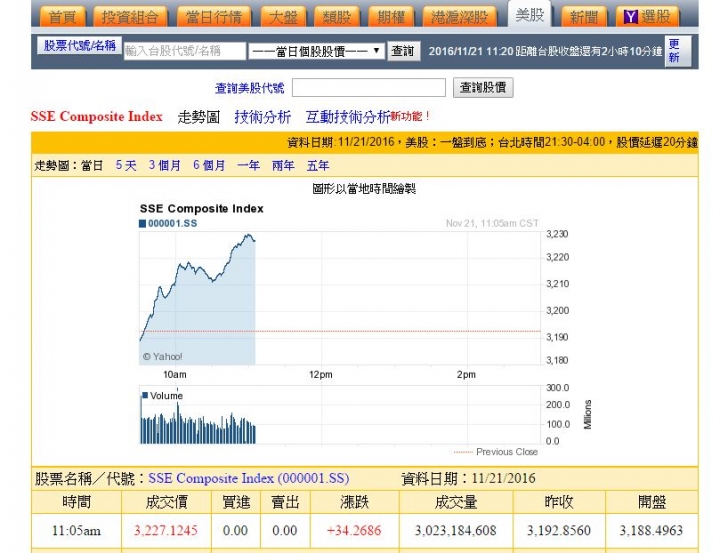720x553 pixels.
Task: Click the 000001.SS chart legend swatch
Action: (142, 224)
